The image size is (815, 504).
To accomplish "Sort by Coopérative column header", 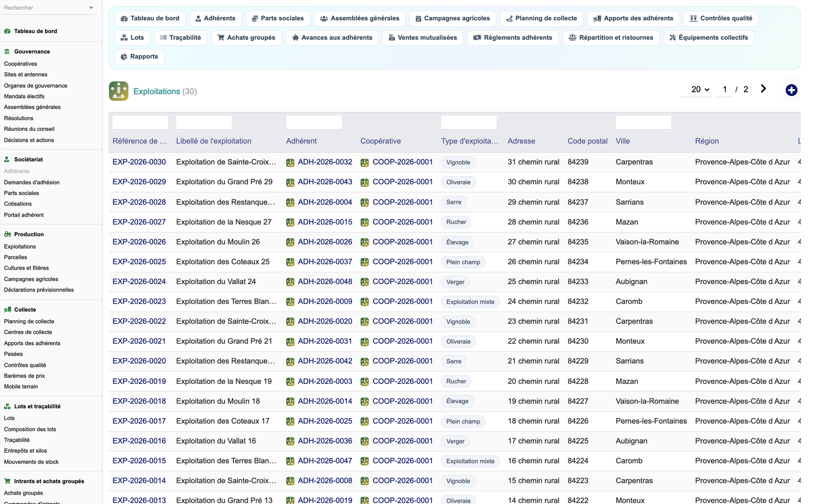I will (381, 141).
